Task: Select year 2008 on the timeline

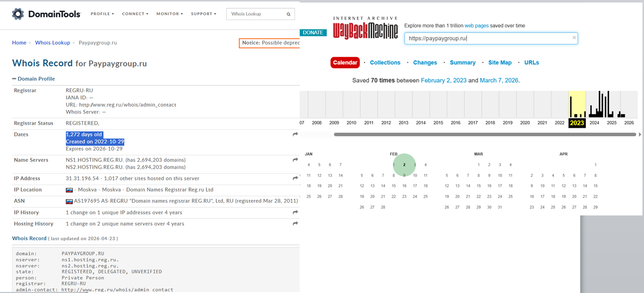Action: (317, 123)
